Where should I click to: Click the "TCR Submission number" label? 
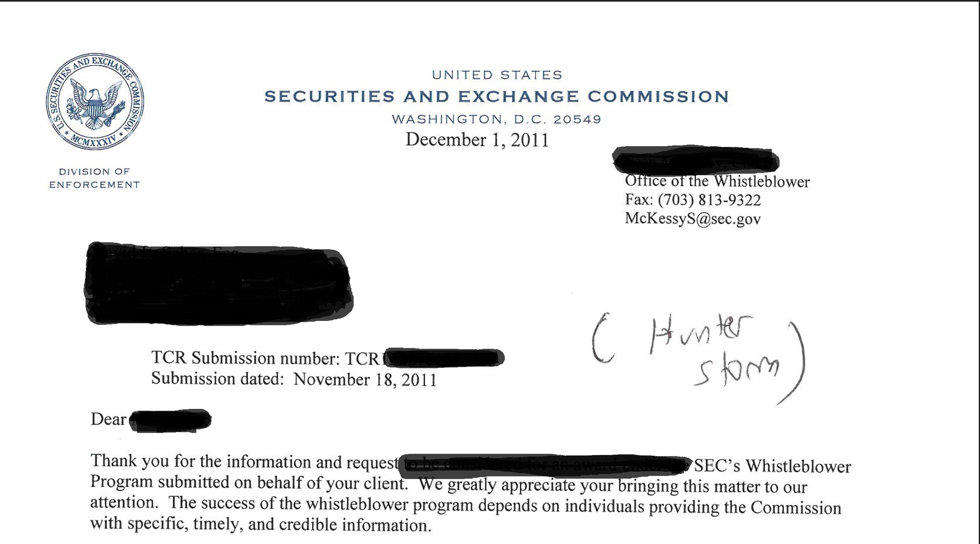(245, 358)
